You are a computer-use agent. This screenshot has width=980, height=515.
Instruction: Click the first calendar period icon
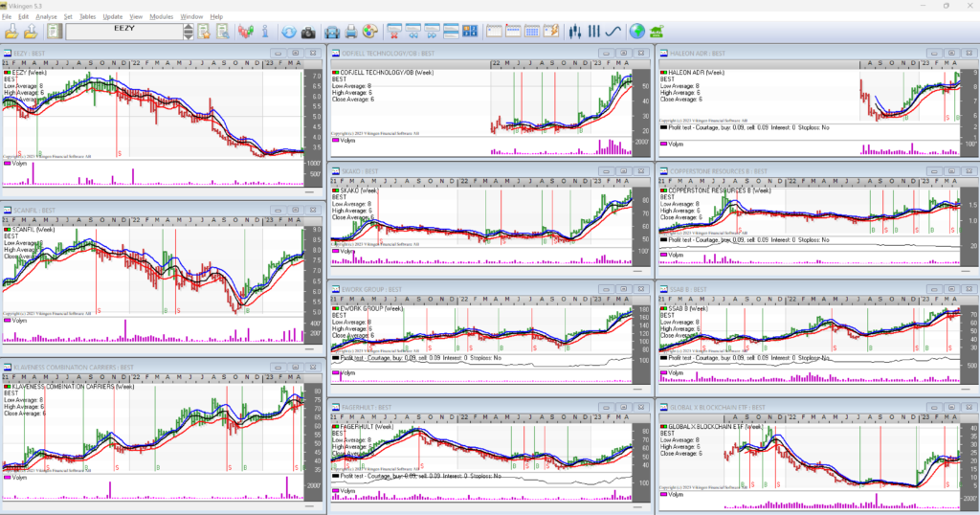point(494,32)
